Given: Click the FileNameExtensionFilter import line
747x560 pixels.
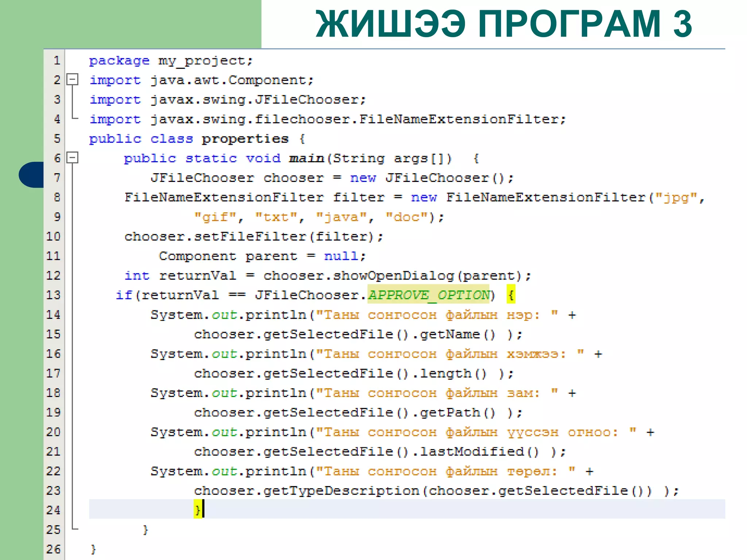Looking at the screenshot, I should click(328, 119).
